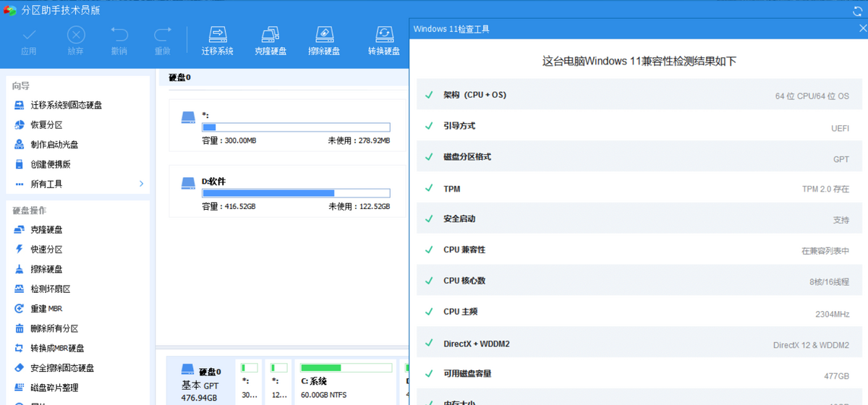Image resolution: width=868 pixels, height=405 pixels.
Task: Choose 检测坏扇区 in the sidebar
Action: click(x=50, y=289)
